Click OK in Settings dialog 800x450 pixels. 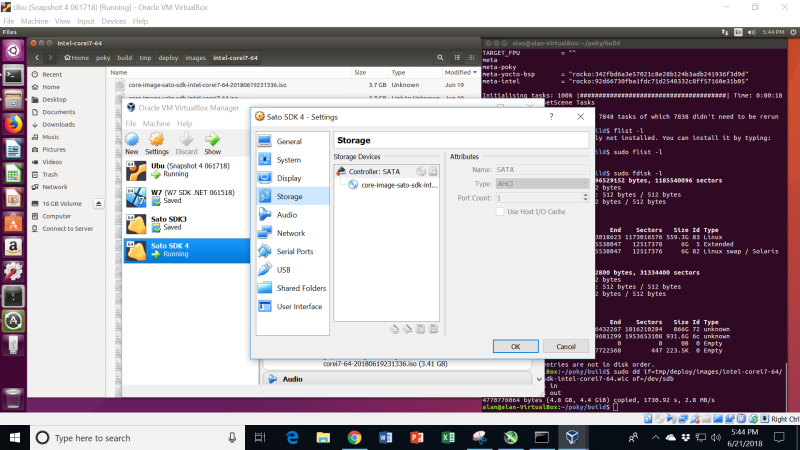pos(515,346)
